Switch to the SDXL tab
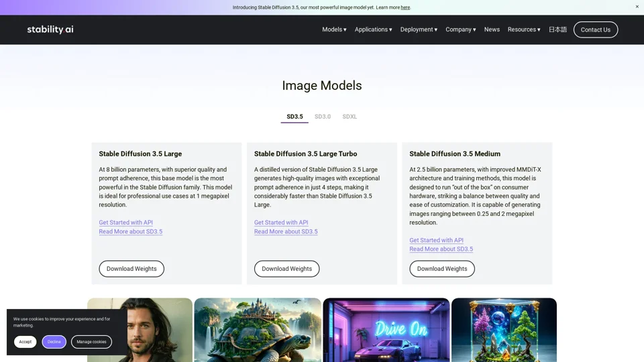This screenshot has width=644, height=362. point(350,117)
